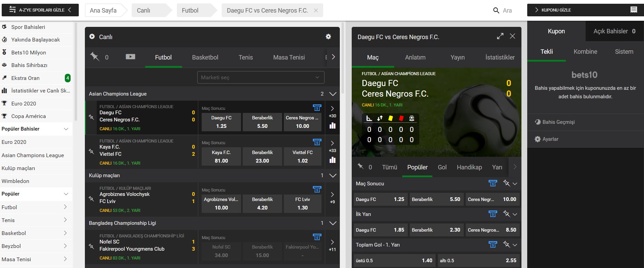
Task: Click the corner kicks stat icon
Action: tap(369, 118)
